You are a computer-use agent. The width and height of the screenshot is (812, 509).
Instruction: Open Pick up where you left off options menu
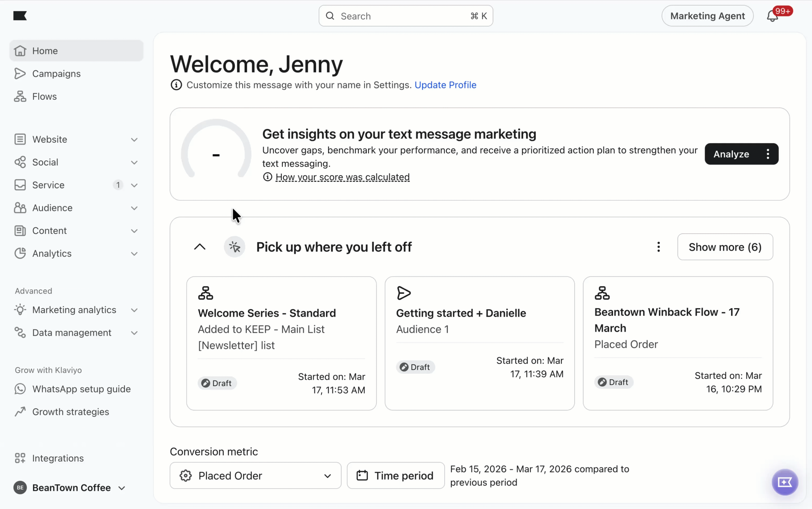click(x=658, y=247)
